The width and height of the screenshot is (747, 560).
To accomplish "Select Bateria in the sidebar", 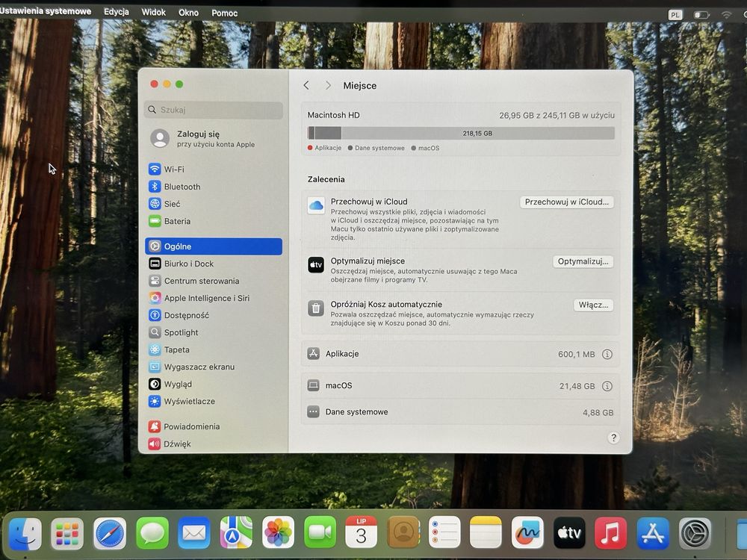I will [x=214, y=221].
